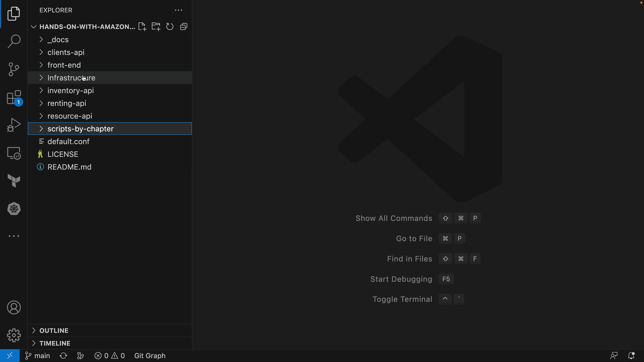The image size is (644, 362).
Task: Expand the OUTLINE section
Action: [54, 331]
